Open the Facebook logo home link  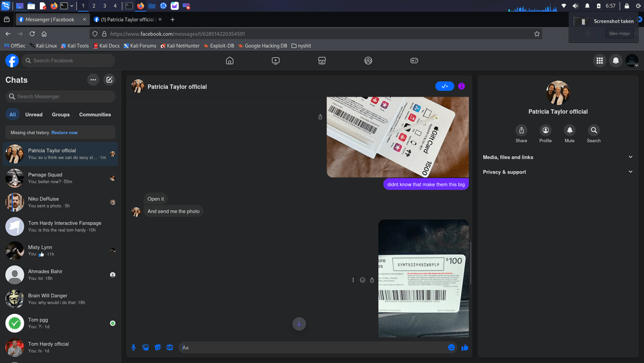coord(12,61)
